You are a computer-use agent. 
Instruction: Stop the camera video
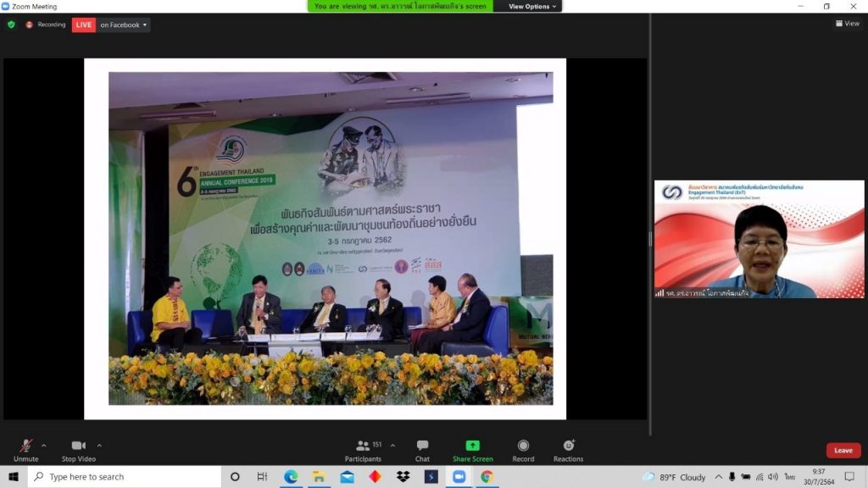click(79, 451)
